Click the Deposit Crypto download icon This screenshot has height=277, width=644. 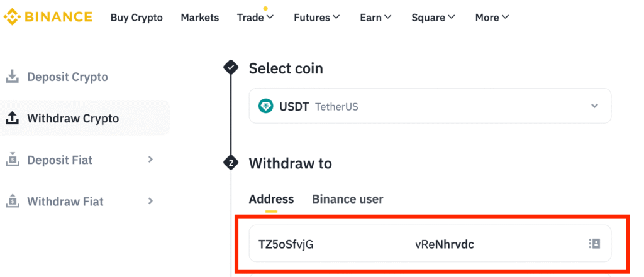tap(12, 77)
